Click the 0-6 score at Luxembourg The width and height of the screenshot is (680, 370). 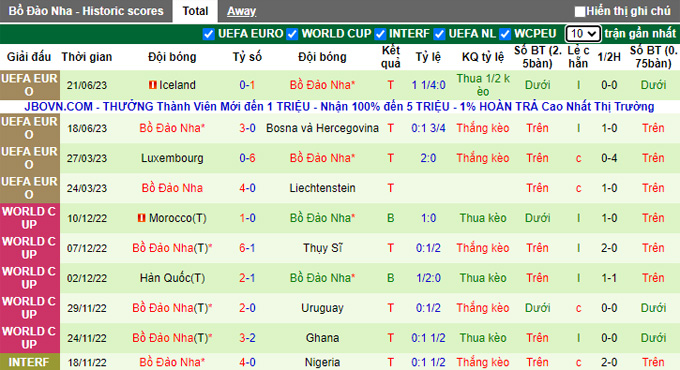point(247,158)
